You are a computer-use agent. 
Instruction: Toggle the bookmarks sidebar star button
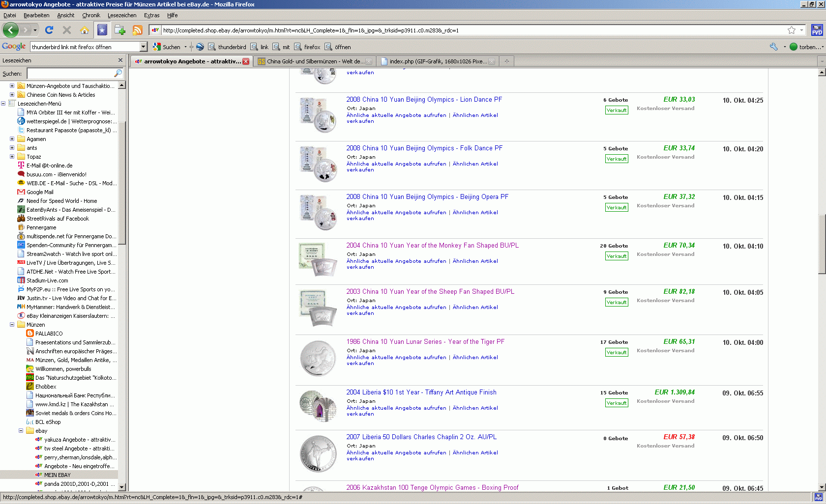click(102, 30)
